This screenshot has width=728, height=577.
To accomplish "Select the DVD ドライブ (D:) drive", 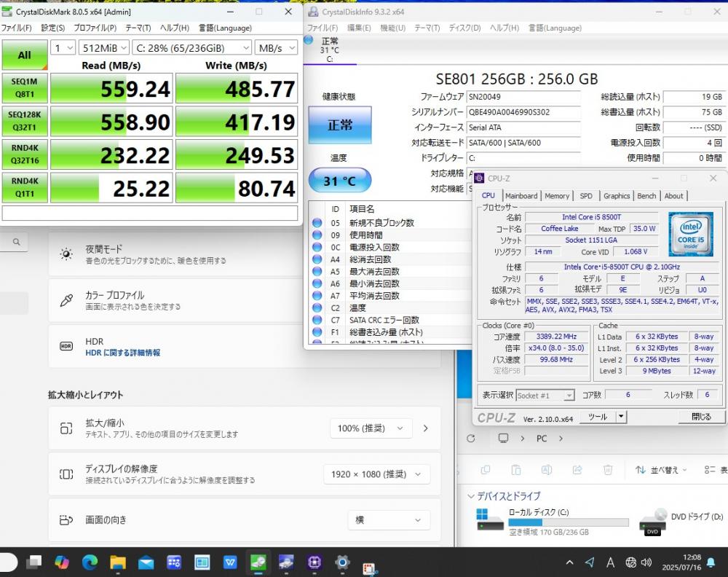I will pos(681,521).
